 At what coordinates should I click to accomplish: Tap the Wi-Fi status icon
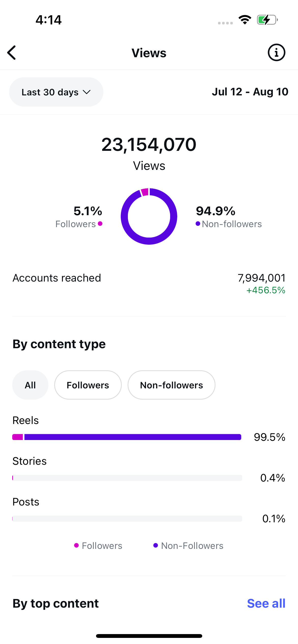245,20
